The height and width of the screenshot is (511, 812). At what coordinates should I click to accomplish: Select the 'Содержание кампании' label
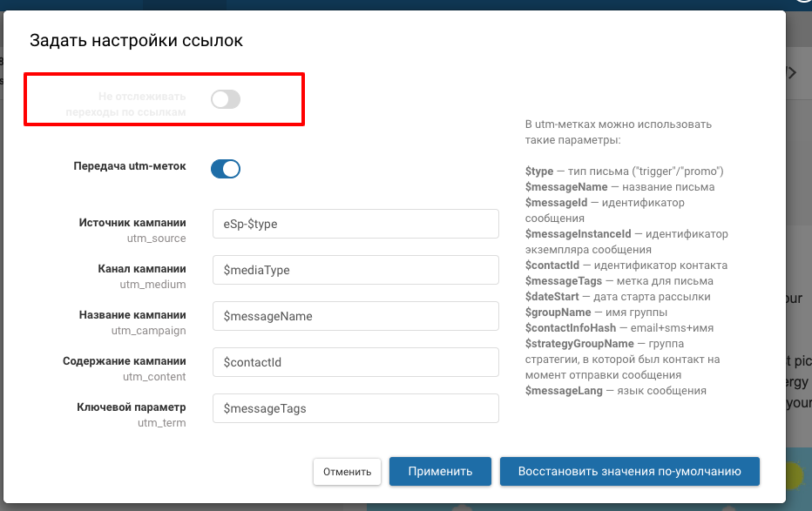[125, 361]
